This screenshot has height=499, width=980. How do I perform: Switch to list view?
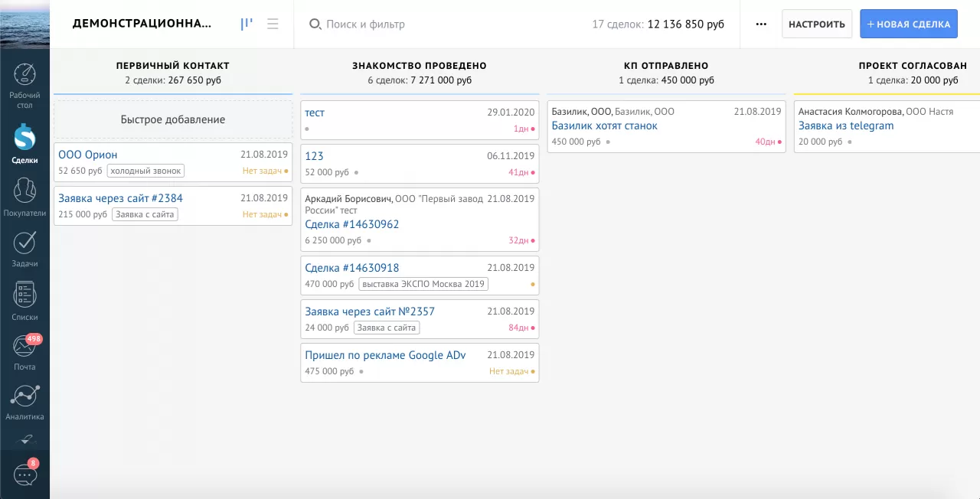[273, 24]
